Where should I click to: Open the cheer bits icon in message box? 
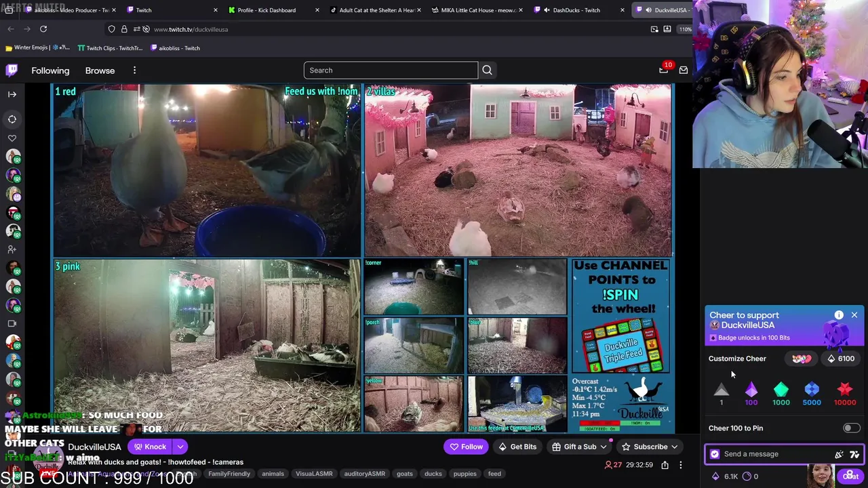[839, 454]
